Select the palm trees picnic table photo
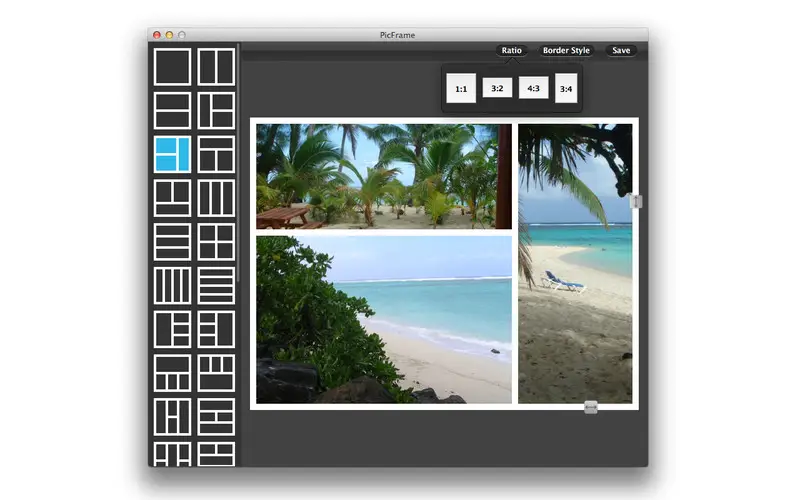The height and width of the screenshot is (500, 800). point(384,176)
